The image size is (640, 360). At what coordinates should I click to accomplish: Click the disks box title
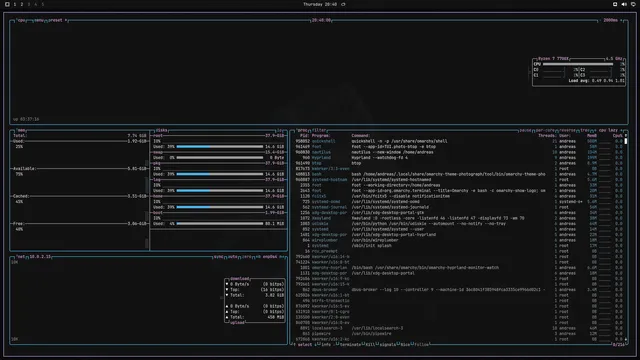162,130
